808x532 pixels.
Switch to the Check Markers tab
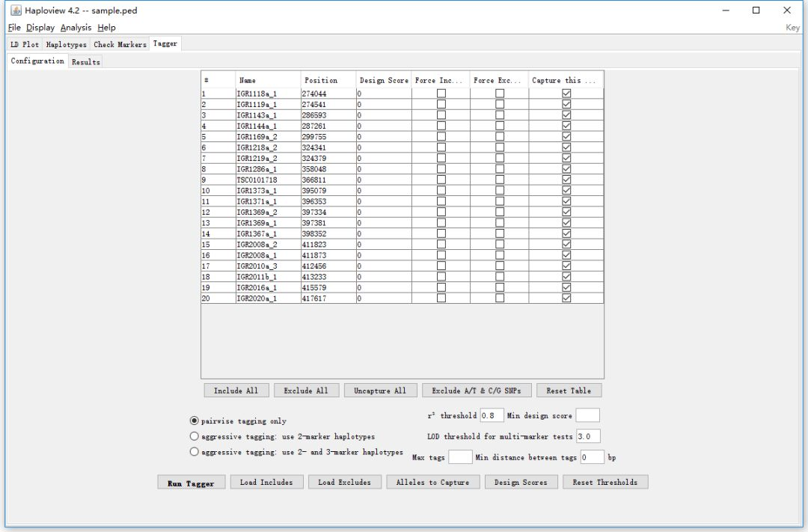pyautogui.click(x=120, y=44)
